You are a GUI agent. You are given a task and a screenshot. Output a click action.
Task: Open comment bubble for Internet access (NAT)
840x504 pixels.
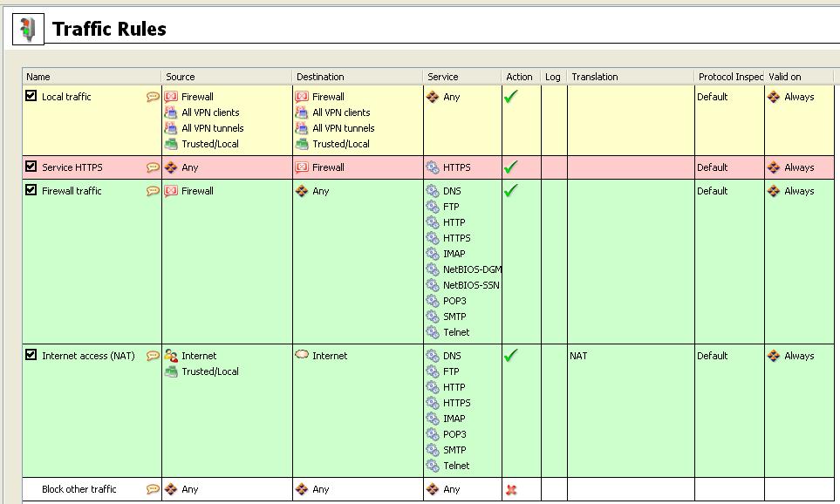153,356
